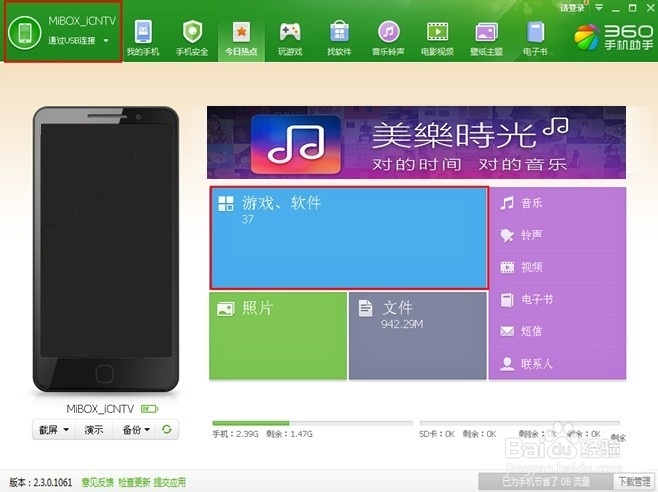This screenshot has height=492, width=658.
Task: Click MiBOX_iCNTV label under the phone
Action: pos(100,408)
